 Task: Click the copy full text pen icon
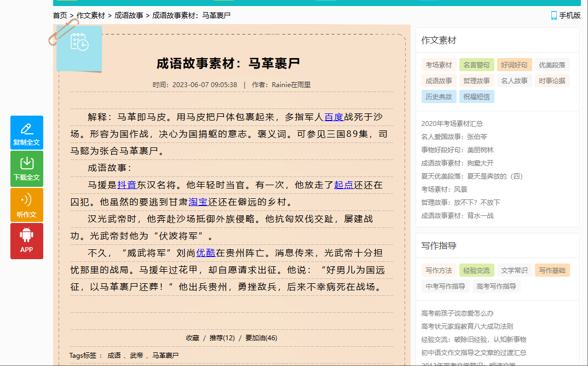27,129
